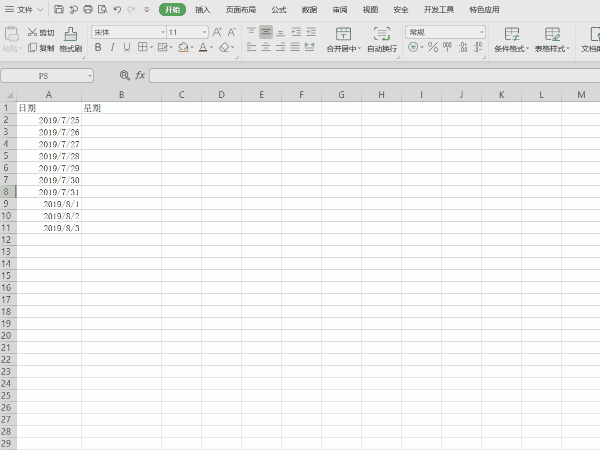Align text to bottom of cell
600x450 pixels.
click(280, 32)
